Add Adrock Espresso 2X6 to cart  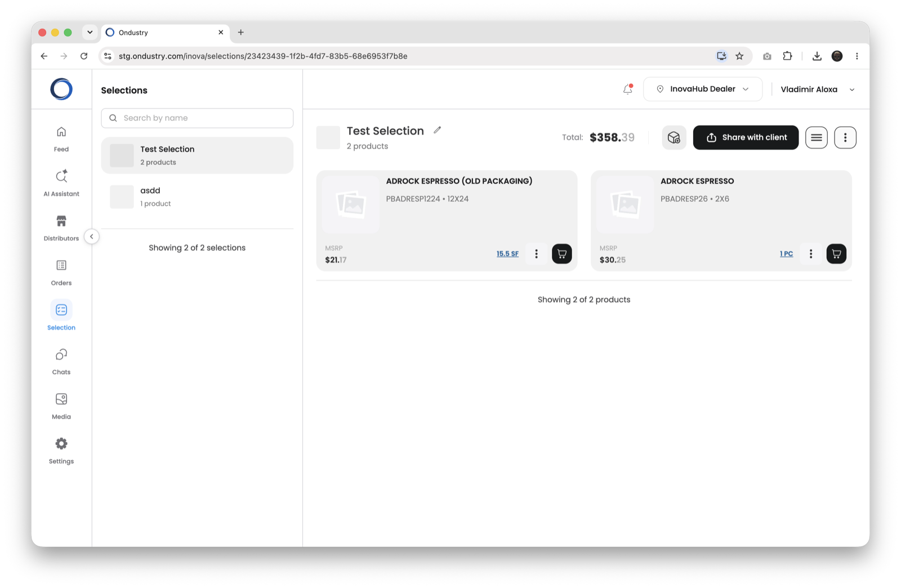tap(837, 254)
